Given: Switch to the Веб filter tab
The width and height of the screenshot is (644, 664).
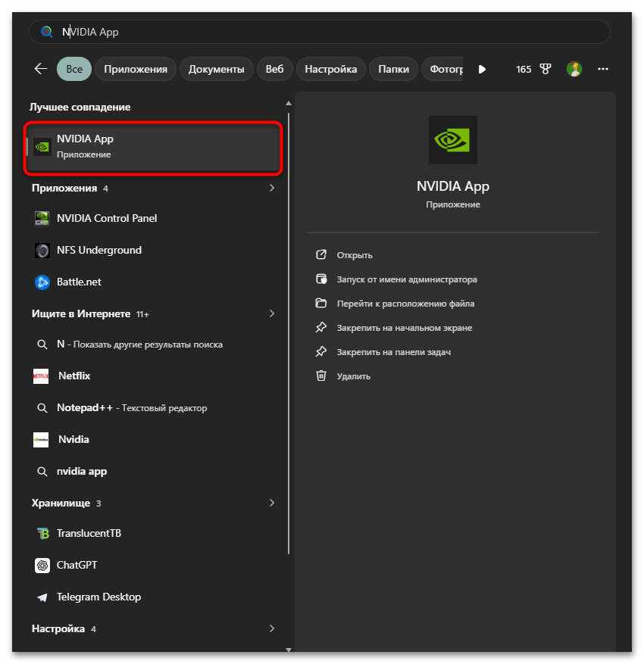Looking at the screenshot, I should (x=274, y=69).
